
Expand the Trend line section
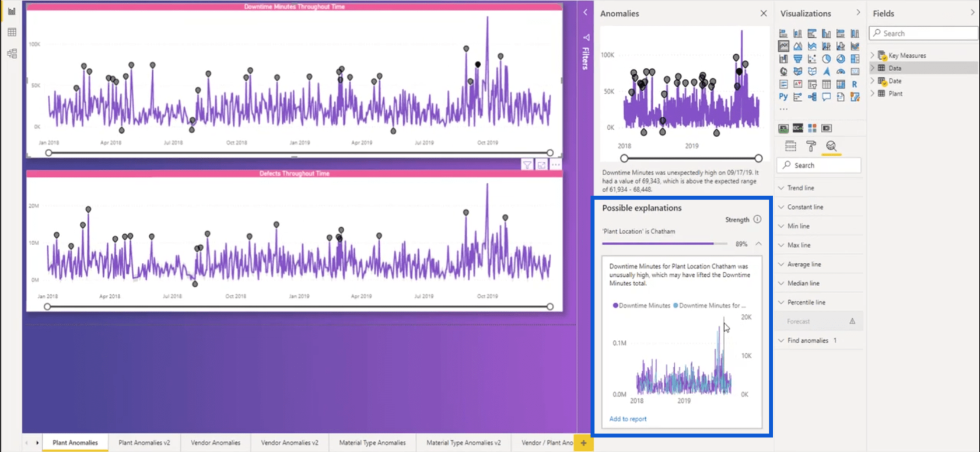click(x=820, y=188)
